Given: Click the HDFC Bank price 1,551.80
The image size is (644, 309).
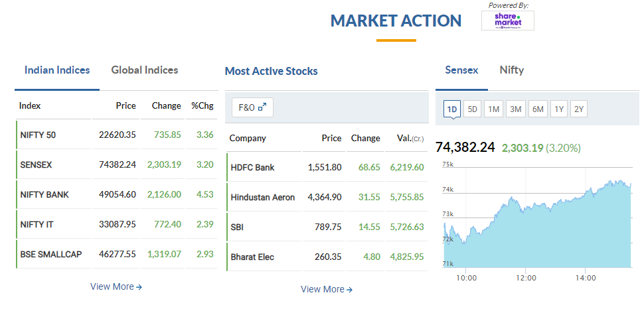Looking at the screenshot, I should pos(325,167).
